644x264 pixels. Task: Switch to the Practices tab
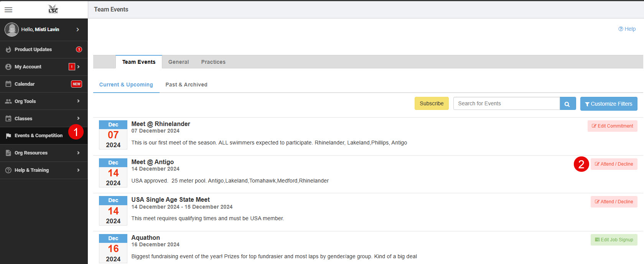(213, 62)
